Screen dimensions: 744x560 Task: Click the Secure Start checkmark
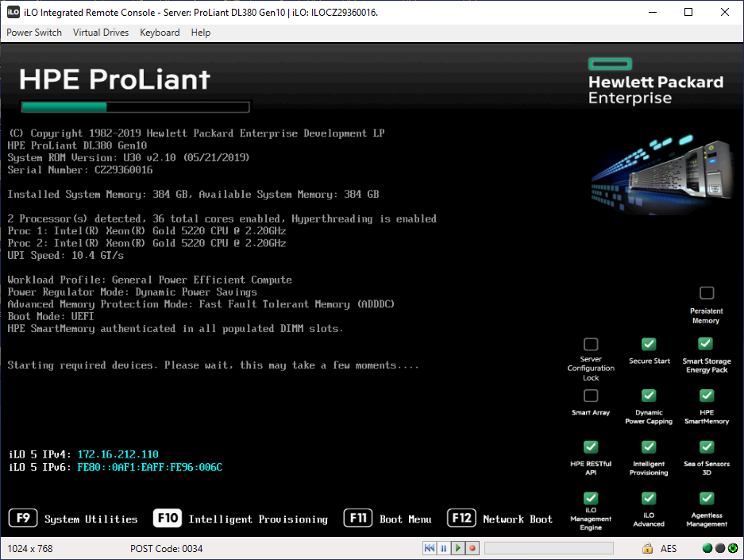649,344
